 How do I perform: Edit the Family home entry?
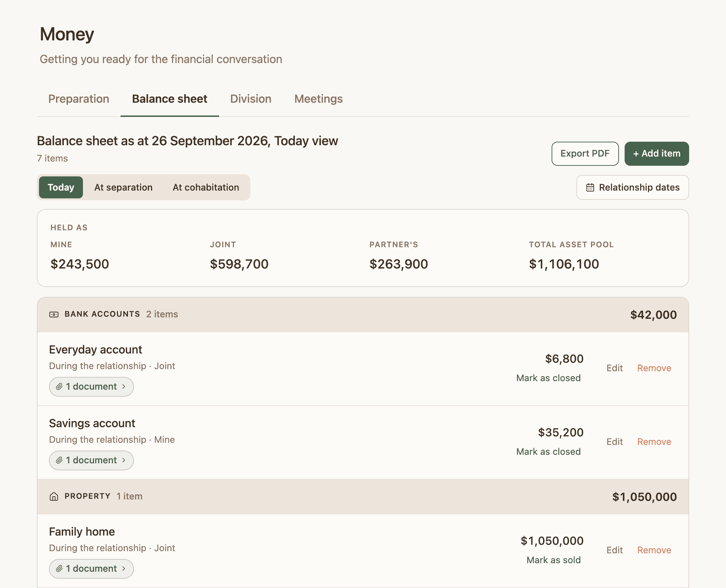pos(615,550)
